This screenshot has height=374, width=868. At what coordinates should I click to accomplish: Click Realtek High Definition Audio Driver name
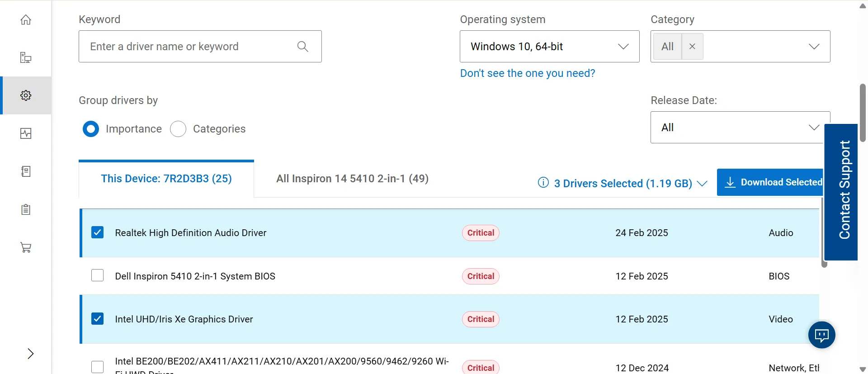pyautogui.click(x=191, y=233)
